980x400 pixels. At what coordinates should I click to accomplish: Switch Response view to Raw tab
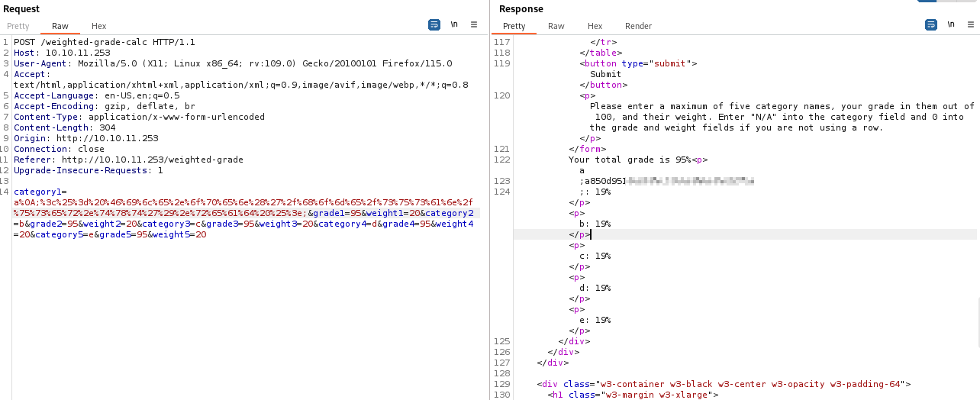(x=556, y=26)
